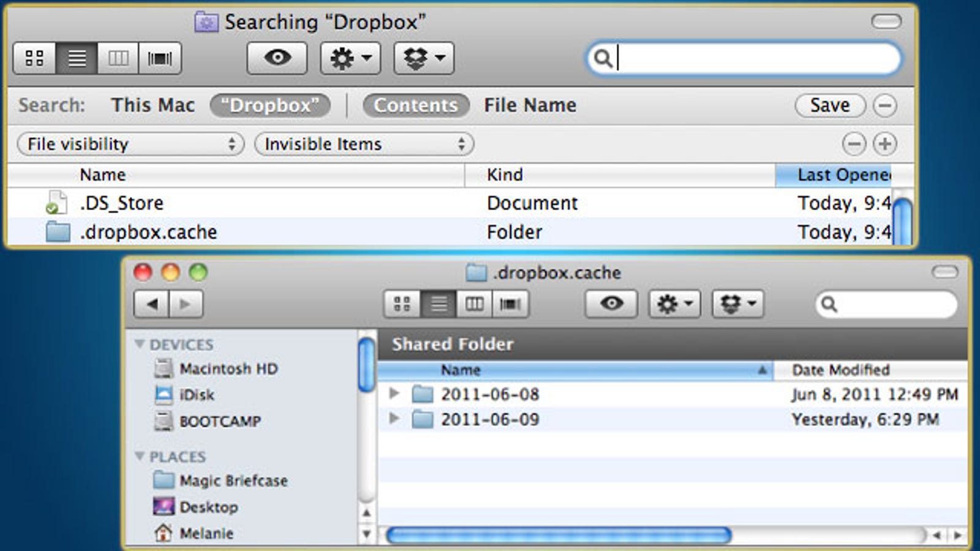Go back in .dropbox.cache window

151,304
